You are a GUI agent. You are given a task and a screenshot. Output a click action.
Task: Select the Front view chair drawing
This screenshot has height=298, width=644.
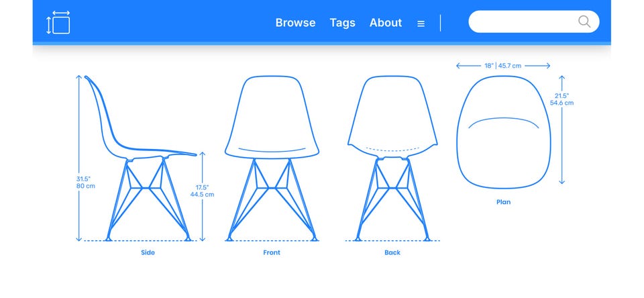pyautogui.click(x=272, y=158)
